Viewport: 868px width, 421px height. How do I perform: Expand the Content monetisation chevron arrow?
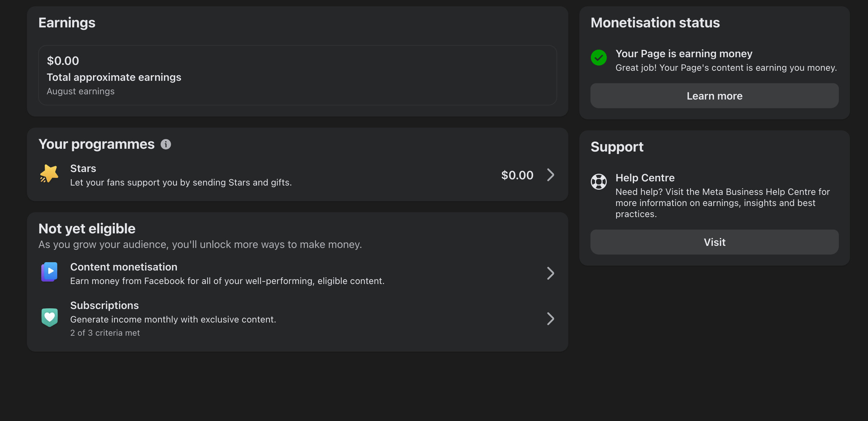[551, 273]
